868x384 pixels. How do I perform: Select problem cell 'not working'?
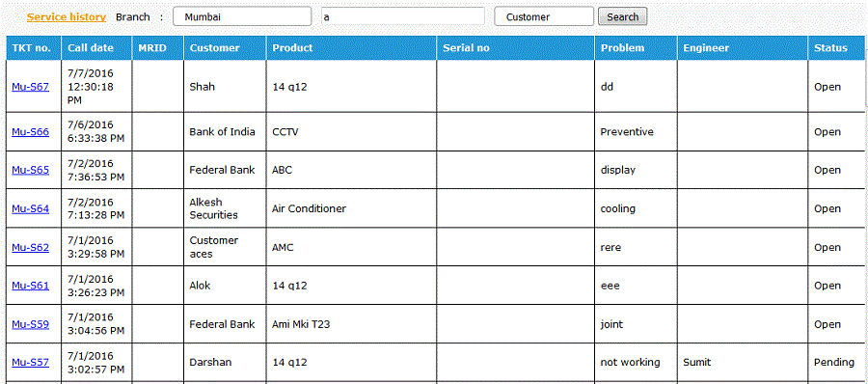[x=637, y=363]
